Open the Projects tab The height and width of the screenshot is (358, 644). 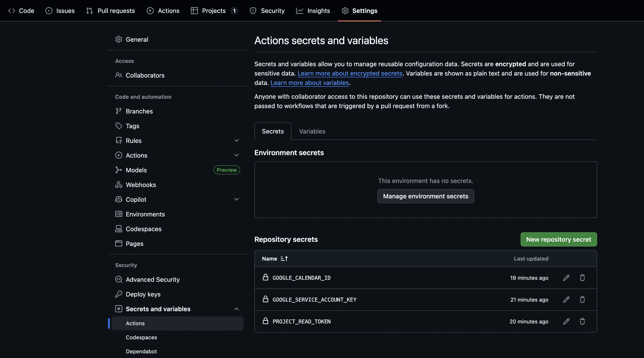[214, 11]
